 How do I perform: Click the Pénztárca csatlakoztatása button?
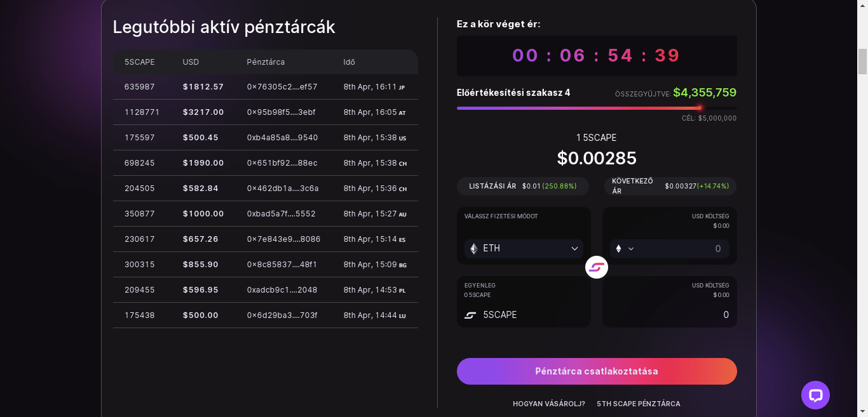[x=597, y=371]
